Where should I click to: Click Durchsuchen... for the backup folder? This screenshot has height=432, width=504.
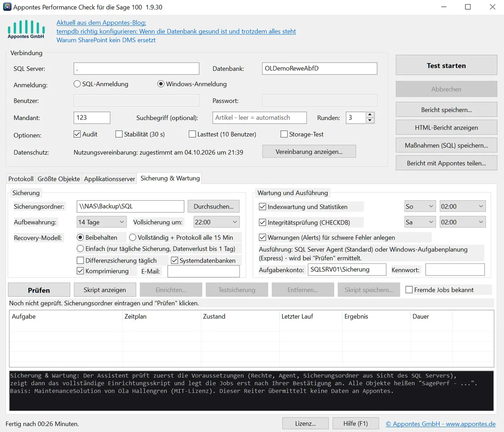tap(214, 206)
